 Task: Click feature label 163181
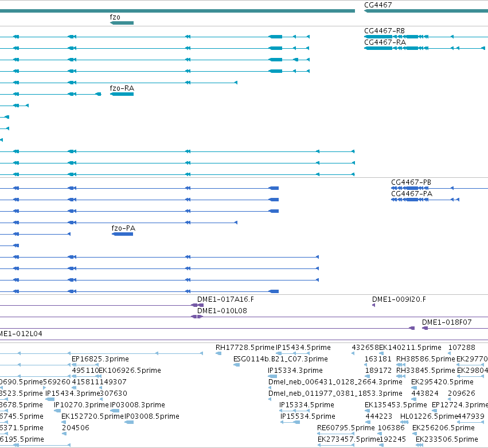pyautogui.click(x=378, y=359)
